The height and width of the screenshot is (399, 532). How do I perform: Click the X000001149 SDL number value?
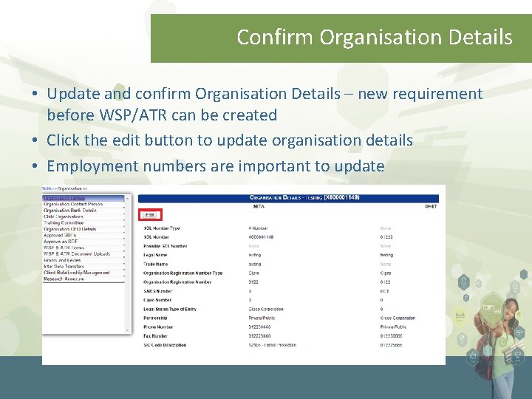(262, 237)
